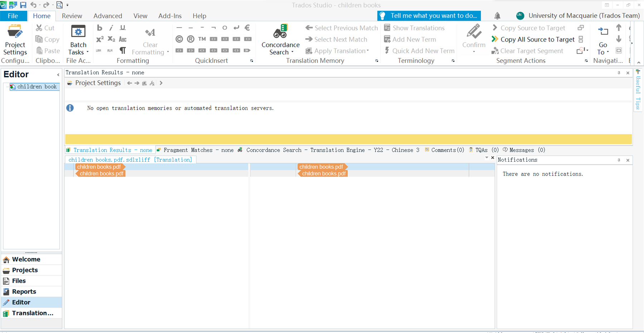644x333 pixels.
Task: Open the notifications bell
Action: click(497, 16)
